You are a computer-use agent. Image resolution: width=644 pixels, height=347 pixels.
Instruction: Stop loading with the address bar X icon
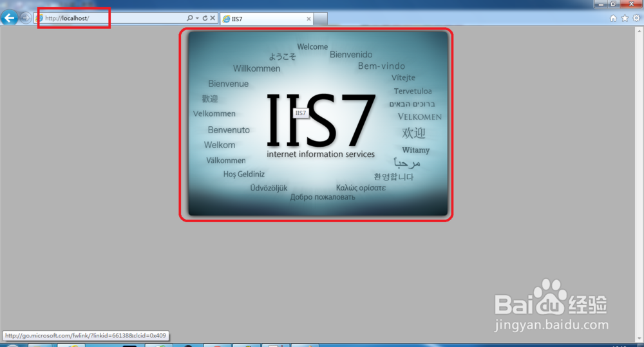213,18
